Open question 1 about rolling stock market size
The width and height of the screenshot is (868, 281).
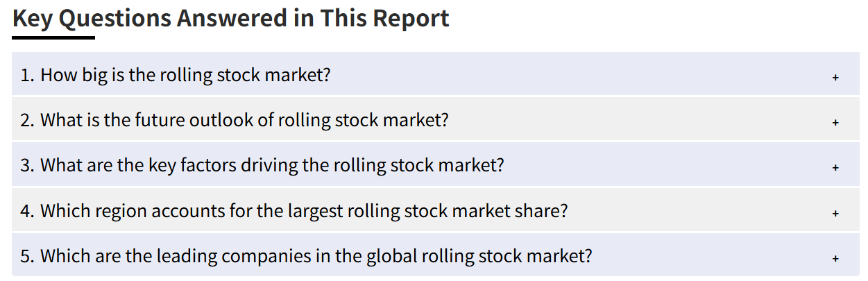[x=436, y=74]
